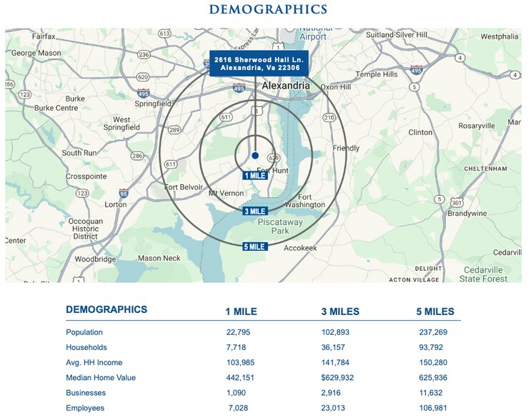Click the 2616 Sherwood Hall Ln. address callout
531x420 pixels.
click(x=255, y=64)
